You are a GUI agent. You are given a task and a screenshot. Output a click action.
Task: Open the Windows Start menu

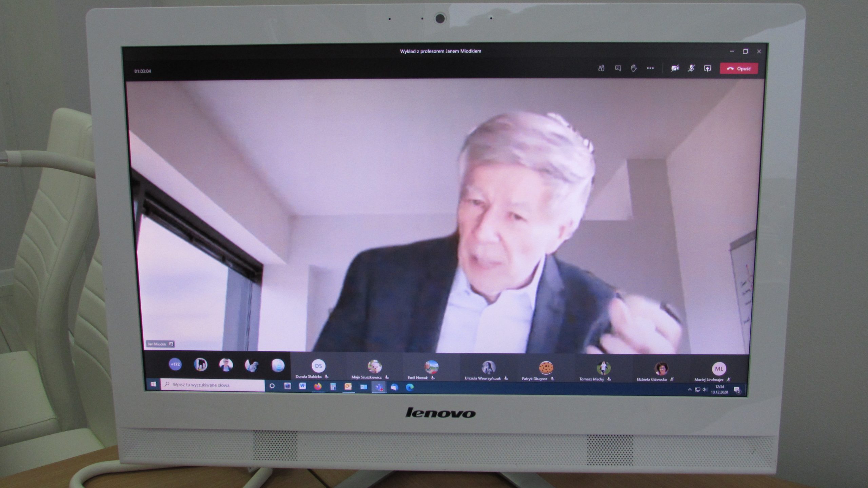153,384
